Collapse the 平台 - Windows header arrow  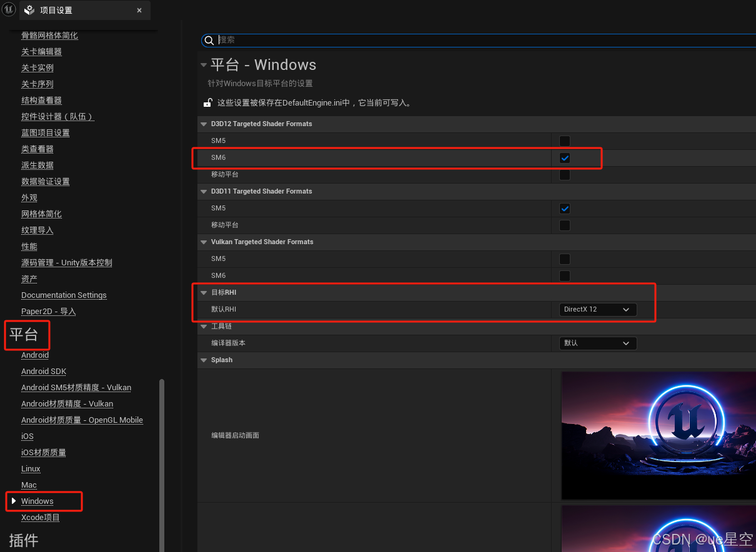[203, 65]
